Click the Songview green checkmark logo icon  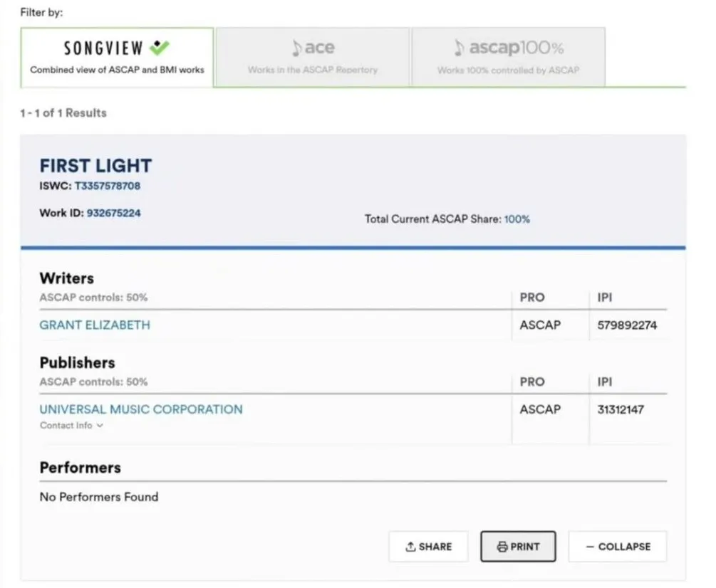click(160, 48)
